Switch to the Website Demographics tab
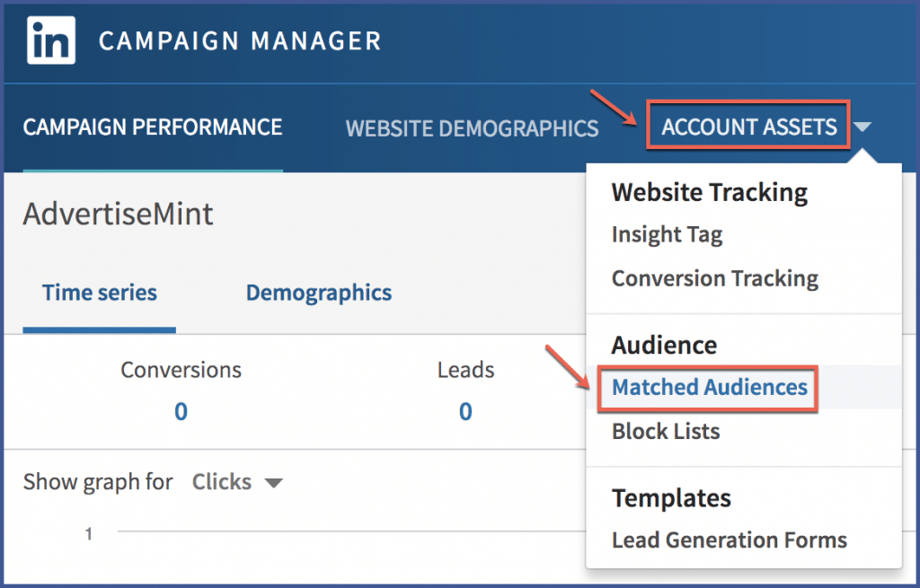920x588 pixels. [473, 127]
